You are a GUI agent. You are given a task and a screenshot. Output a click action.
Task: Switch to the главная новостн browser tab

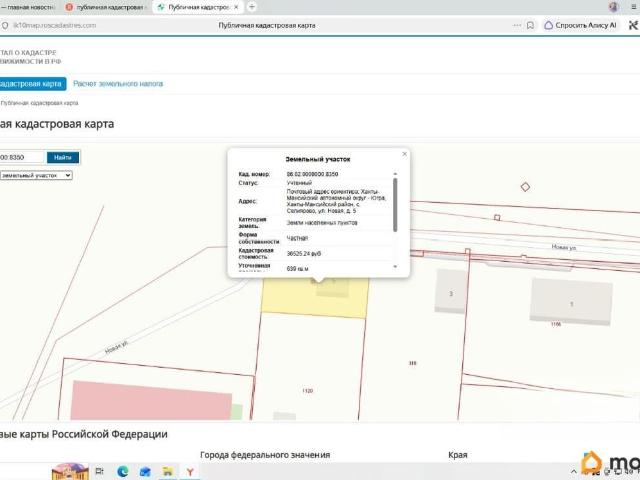(x=29, y=7)
